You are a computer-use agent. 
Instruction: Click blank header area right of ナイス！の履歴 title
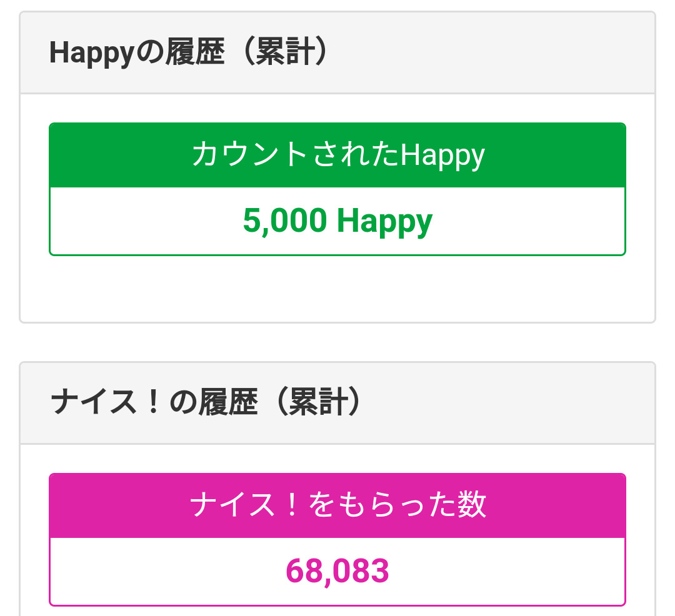[506, 404]
